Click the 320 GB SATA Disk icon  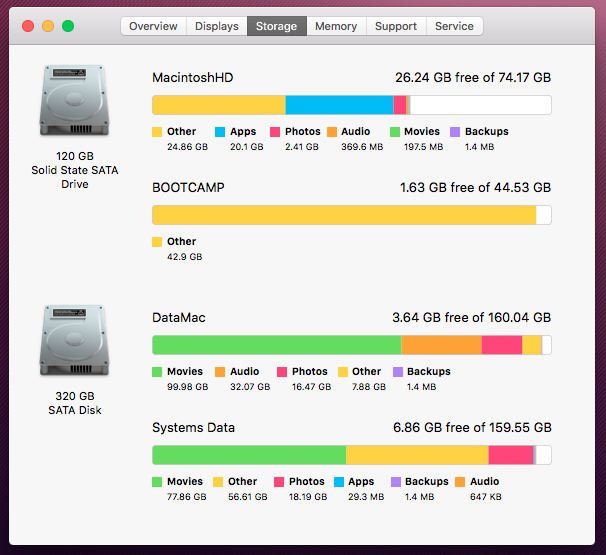click(74, 340)
